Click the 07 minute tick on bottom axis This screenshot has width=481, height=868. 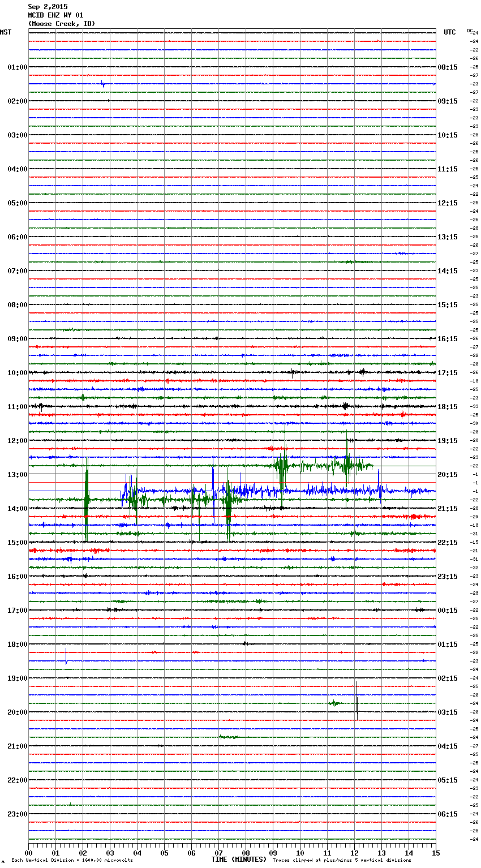click(x=218, y=853)
